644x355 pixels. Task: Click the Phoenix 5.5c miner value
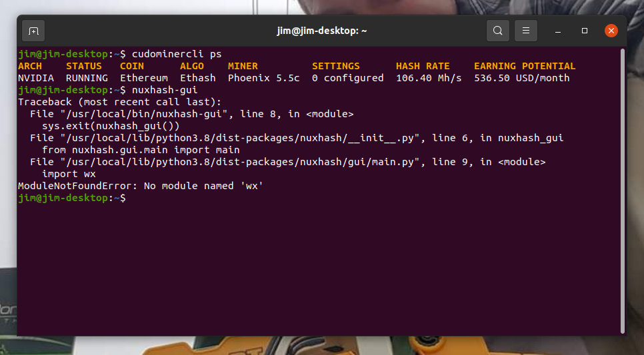[x=264, y=78]
